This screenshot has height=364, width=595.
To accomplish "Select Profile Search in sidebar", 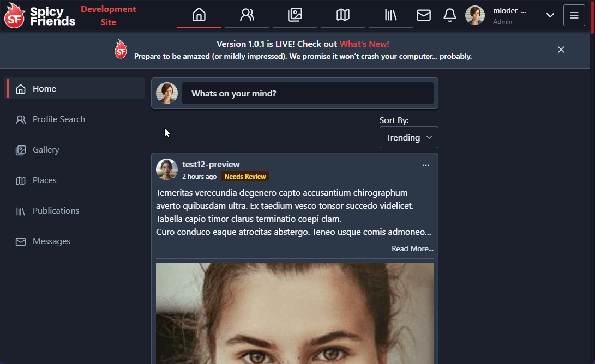I will (58, 119).
